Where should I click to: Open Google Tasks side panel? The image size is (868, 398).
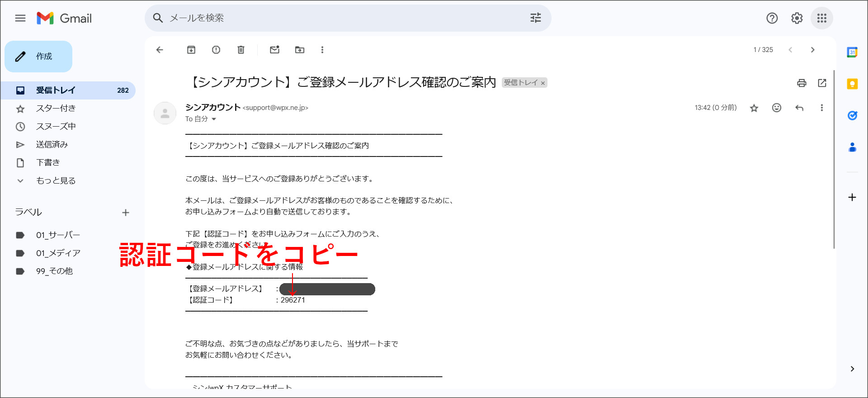pos(852,115)
